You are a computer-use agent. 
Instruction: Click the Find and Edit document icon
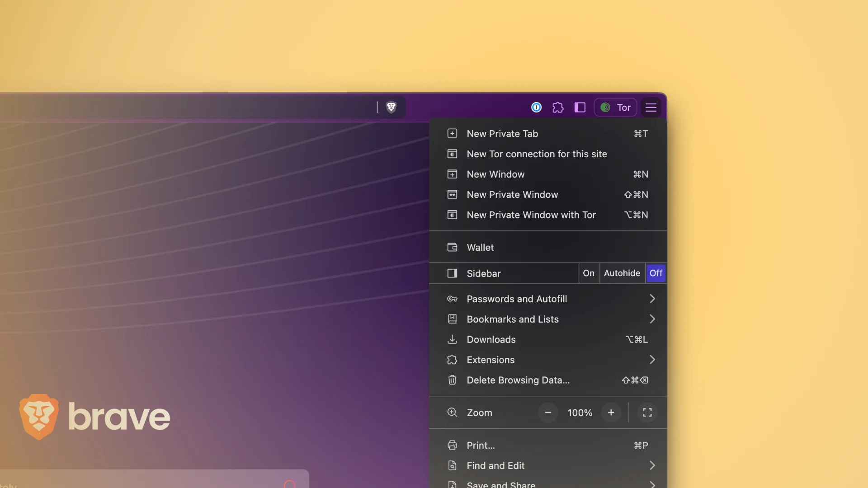[452, 465]
